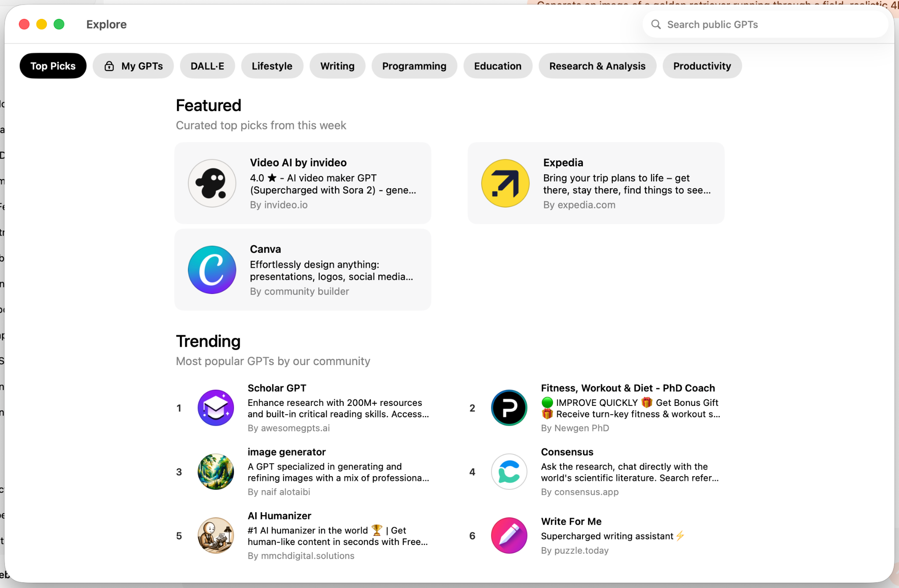Click the 'By expedia.com' author text

[x=579, y=205]
